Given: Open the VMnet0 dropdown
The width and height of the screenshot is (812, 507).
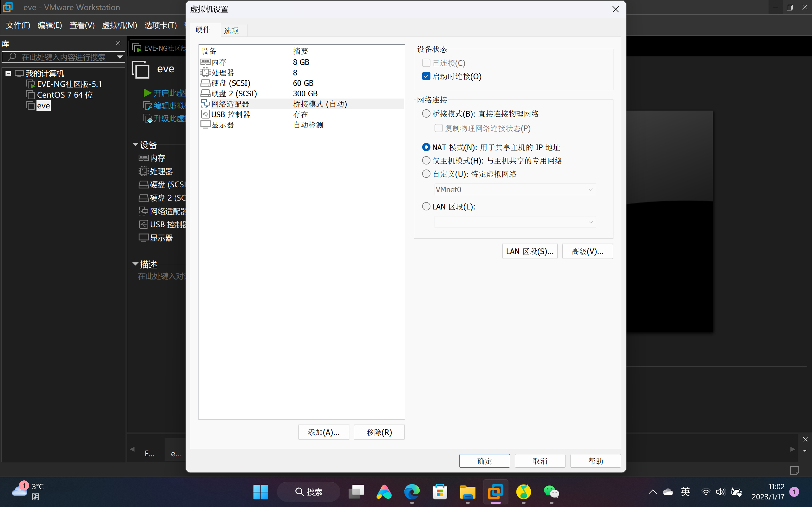Looking at the screenshot, I should coord(515,189).
